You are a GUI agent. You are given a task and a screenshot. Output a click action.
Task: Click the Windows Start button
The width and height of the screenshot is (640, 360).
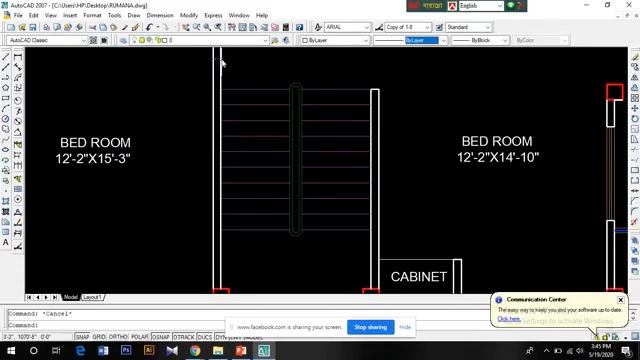coord(11,350)
